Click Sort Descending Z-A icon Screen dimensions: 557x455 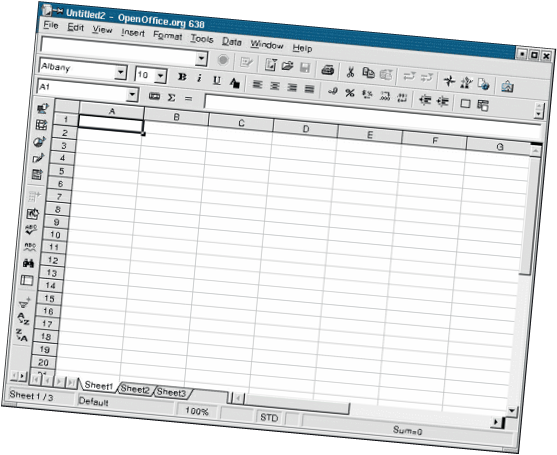click(x=22, y=335)
